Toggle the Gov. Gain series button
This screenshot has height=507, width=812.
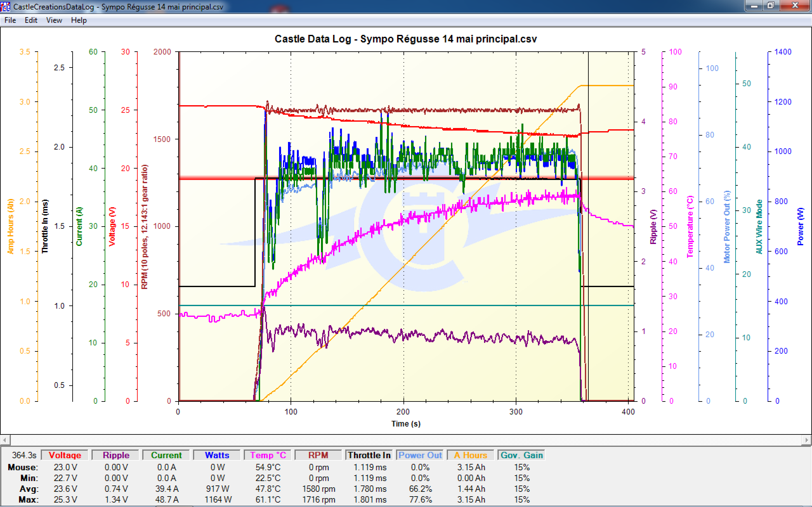click(521, 455)
